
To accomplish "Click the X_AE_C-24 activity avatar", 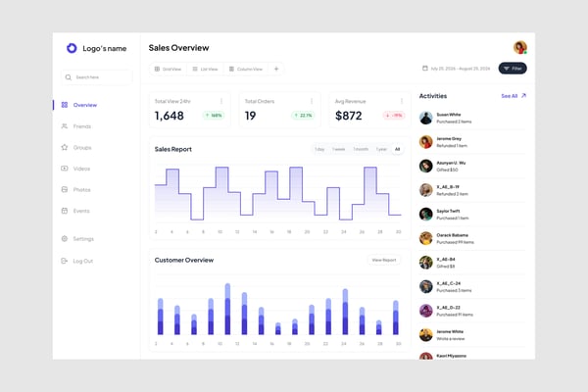I will click(426, 286).
